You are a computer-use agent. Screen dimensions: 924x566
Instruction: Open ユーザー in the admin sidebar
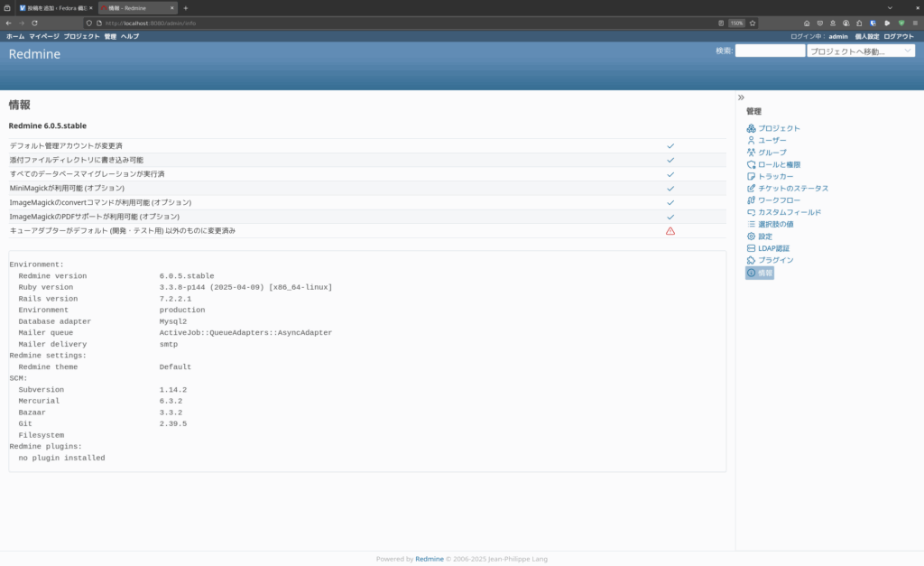[x=766, y=140]
